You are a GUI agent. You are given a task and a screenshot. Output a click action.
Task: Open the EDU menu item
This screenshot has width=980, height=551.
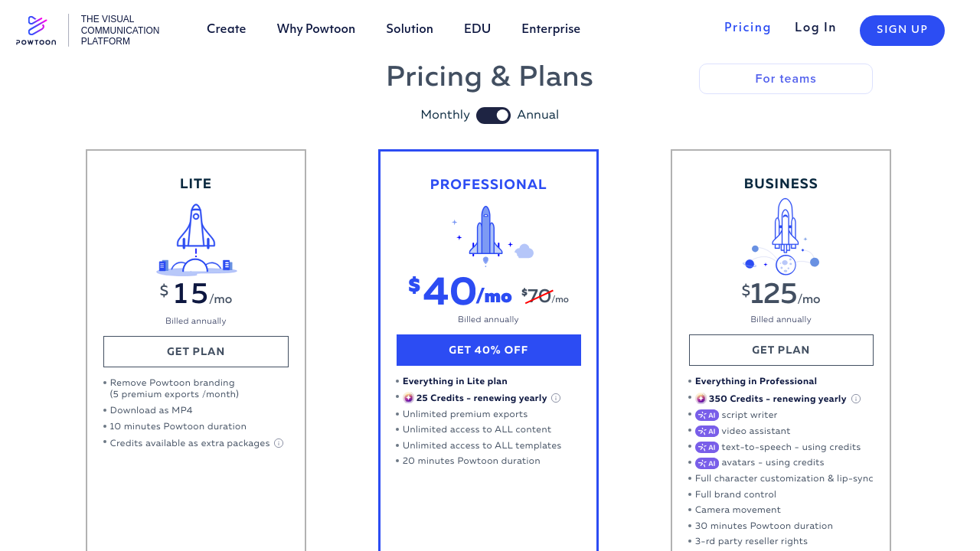tap(477, 29)
